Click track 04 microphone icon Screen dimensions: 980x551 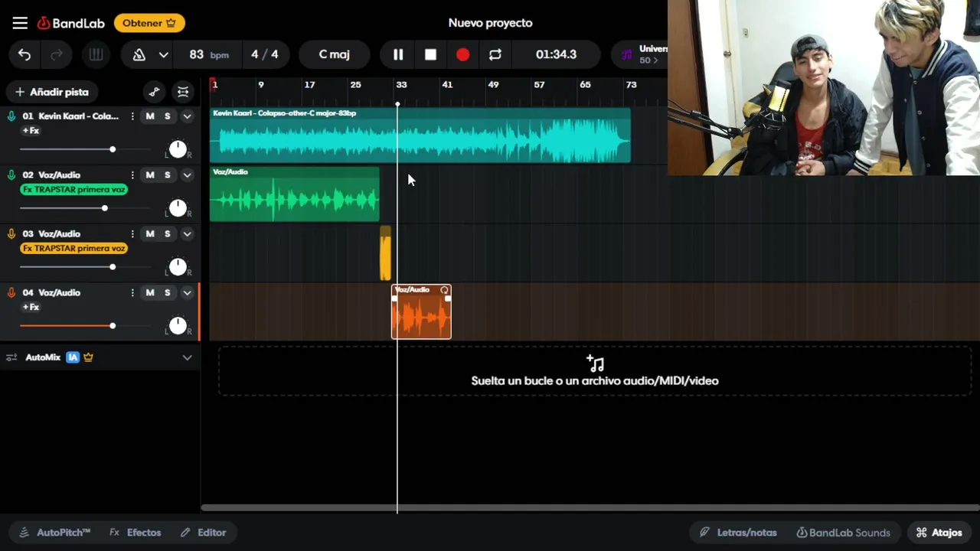pos(11,293)
